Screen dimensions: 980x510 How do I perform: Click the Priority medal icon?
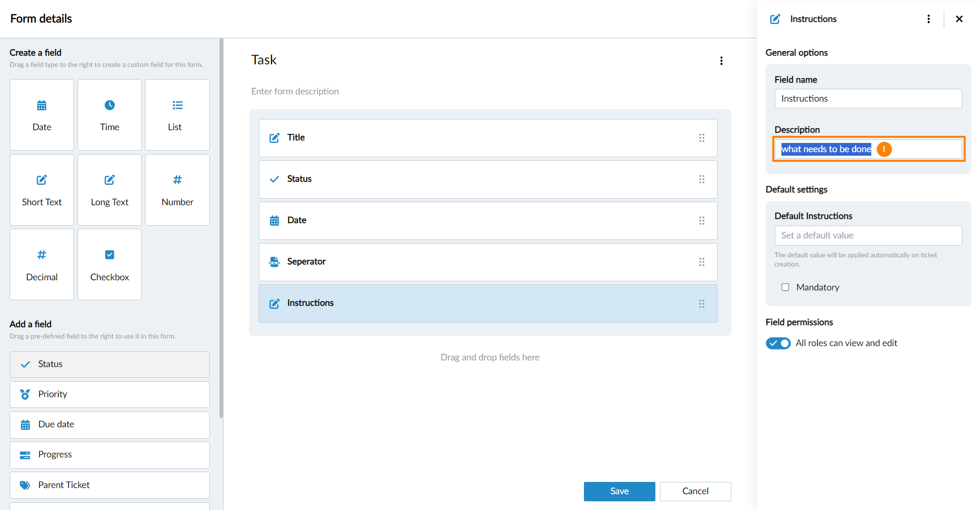point(25,395)
